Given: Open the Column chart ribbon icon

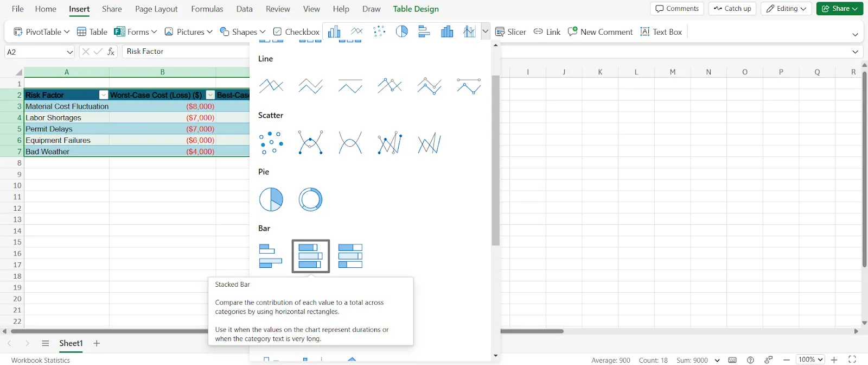Looking at the screenshot, I should [x=334, y=32].
